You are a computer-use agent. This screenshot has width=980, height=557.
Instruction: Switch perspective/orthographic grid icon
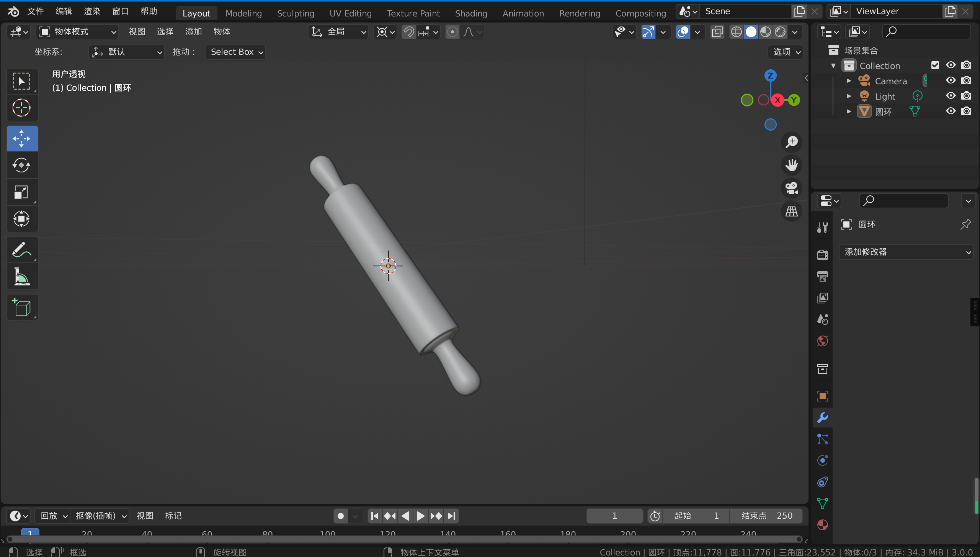click(x=791, y=211)
